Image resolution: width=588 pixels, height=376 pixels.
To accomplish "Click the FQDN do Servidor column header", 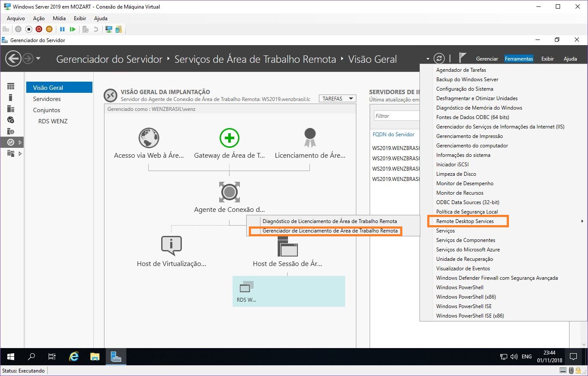I will [394, 135].
